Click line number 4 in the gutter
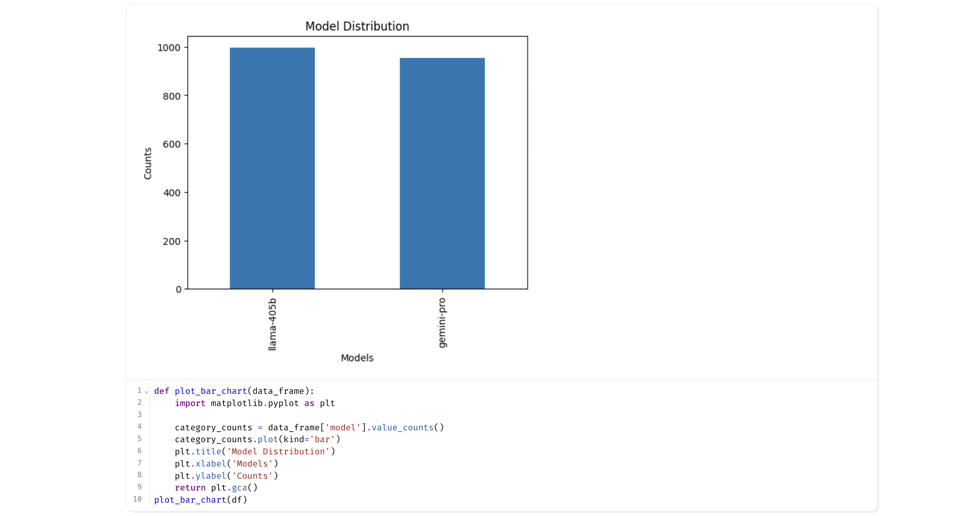 pos(139,426)
